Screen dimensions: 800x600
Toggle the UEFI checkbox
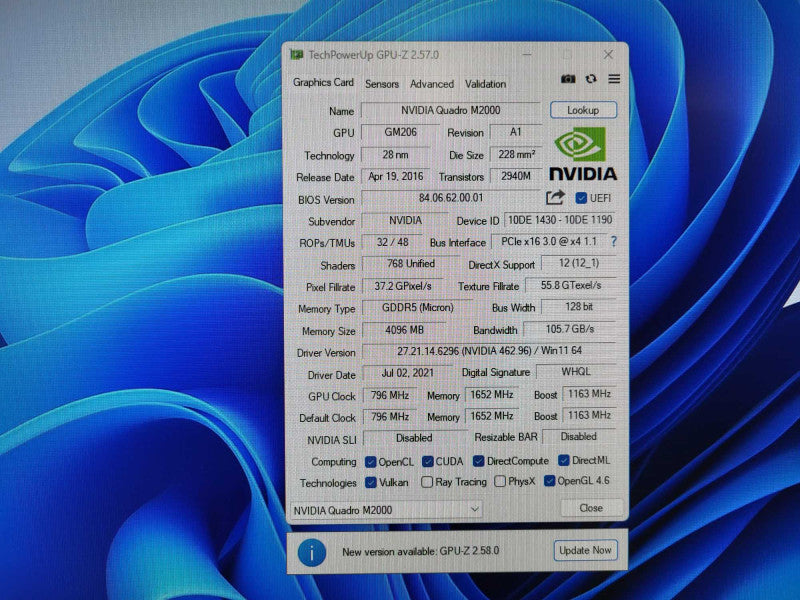pos(581,198)
